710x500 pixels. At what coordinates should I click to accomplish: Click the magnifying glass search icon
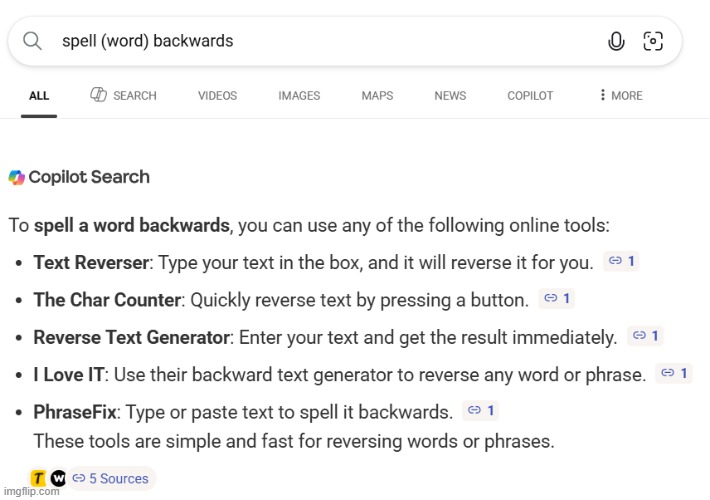coord(32,41)
